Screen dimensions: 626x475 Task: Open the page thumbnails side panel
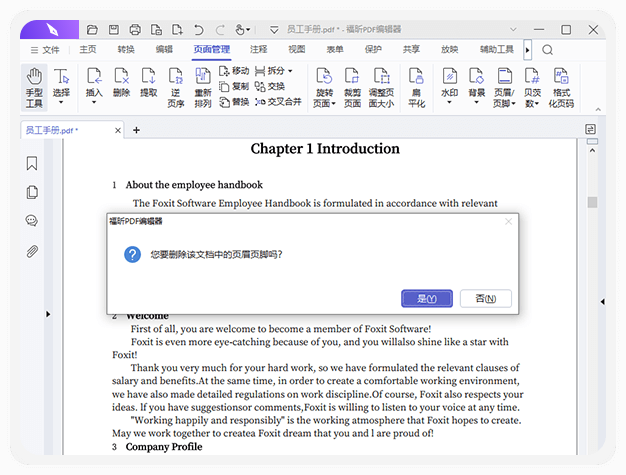tap(32, 192)
